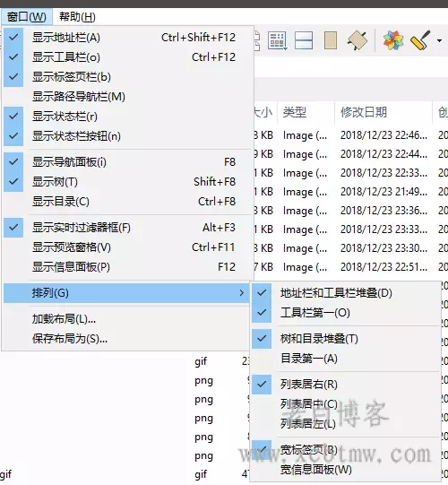Click the colorful pinwheel flower icon
The width and height of the screenshot is (448, 485).
pyautogui.click(x=393, y=40)
